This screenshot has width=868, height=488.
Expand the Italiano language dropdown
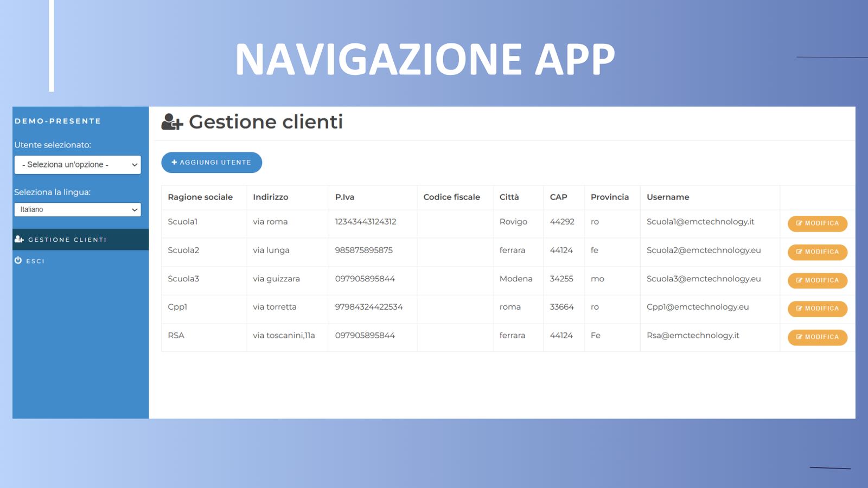(78, 210)
